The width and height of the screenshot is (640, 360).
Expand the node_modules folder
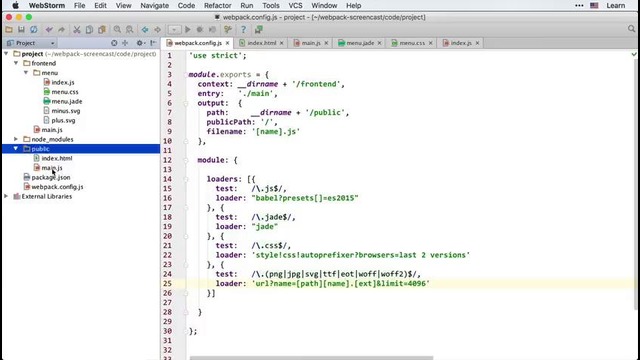coord(16,139)
